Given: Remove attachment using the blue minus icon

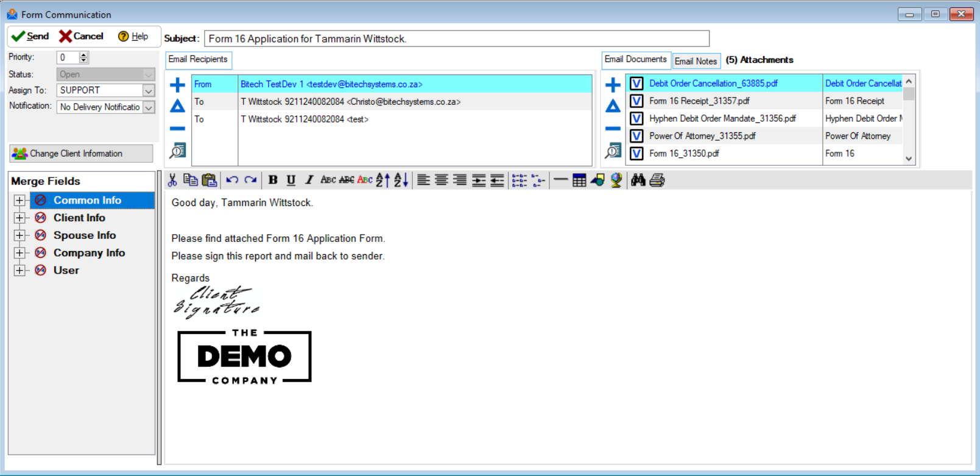Looking at the screenshot, I should 613,129.
